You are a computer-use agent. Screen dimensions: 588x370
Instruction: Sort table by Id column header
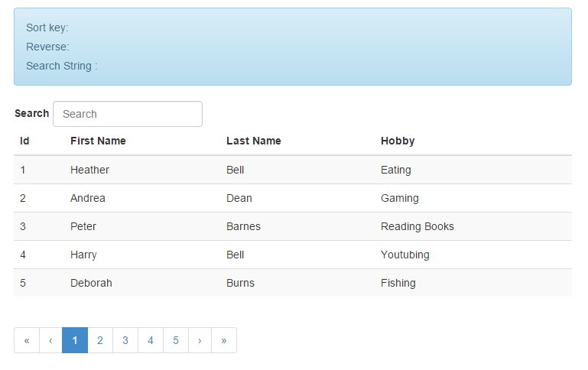coord(24,141)
